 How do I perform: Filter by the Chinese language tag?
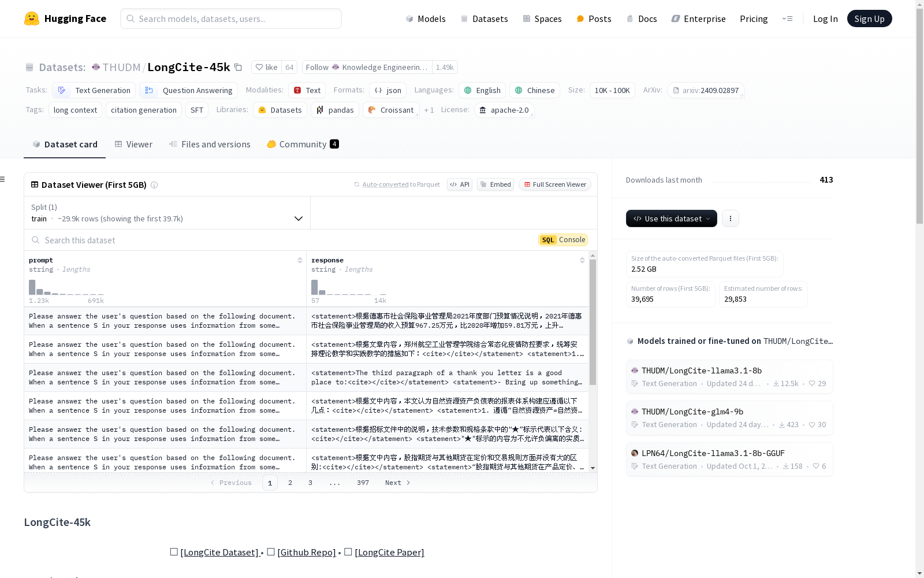click(535, 90)
